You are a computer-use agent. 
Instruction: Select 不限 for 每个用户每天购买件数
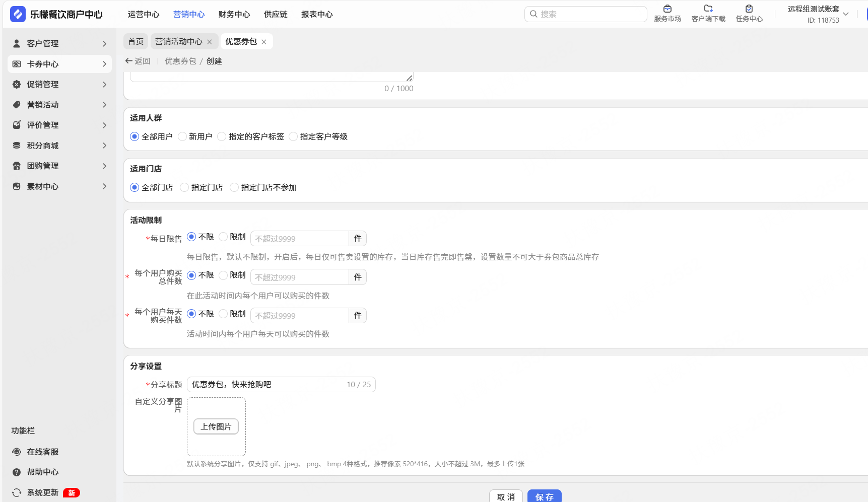tap(191, 314)
